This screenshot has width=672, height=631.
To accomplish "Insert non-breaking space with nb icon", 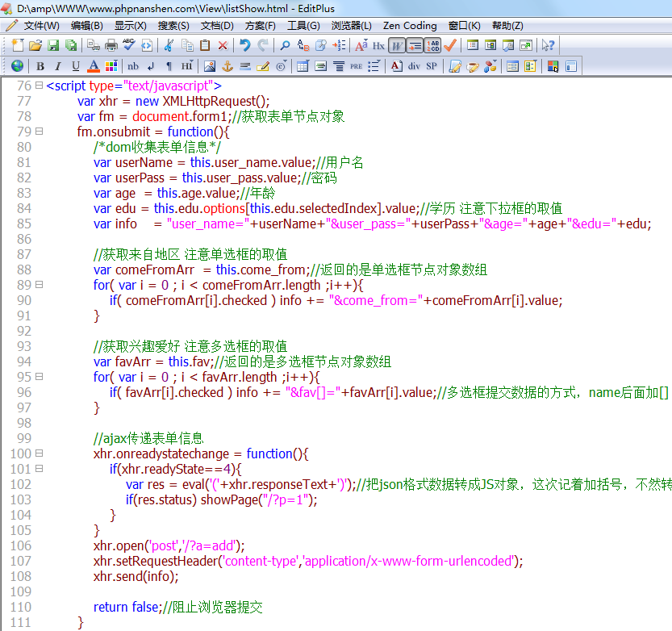I will click(133, 66).
